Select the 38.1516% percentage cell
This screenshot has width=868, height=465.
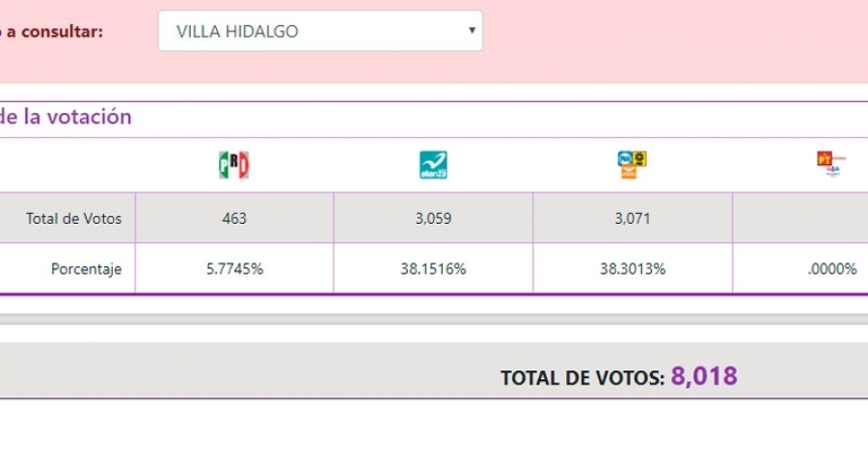[433, 269]
